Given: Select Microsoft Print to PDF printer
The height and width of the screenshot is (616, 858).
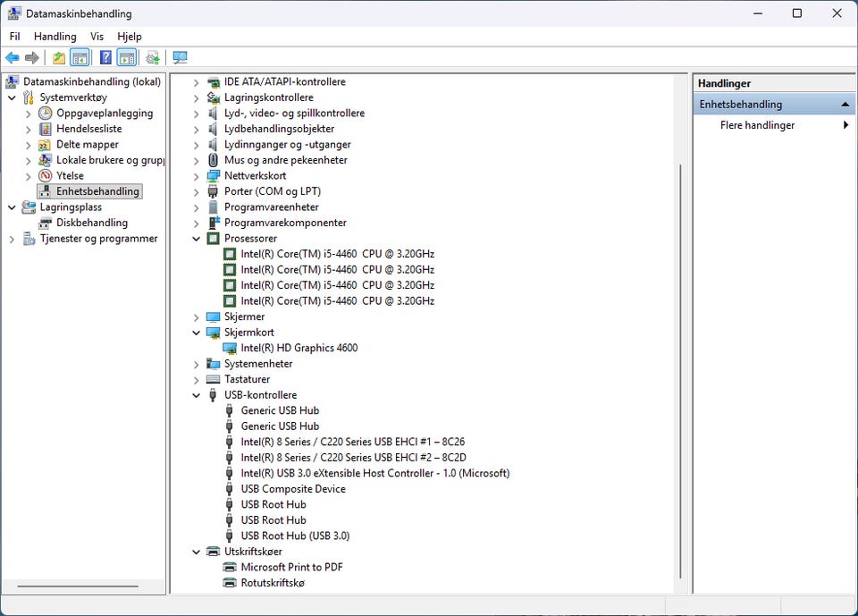Looking at the screenshot, I should coord(291,567).
